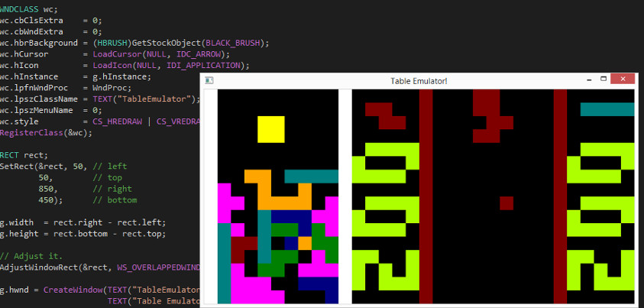This screenshot has height=308, width=644.
Task: Maximize the Table Emulator window
Action: (604, 79)
